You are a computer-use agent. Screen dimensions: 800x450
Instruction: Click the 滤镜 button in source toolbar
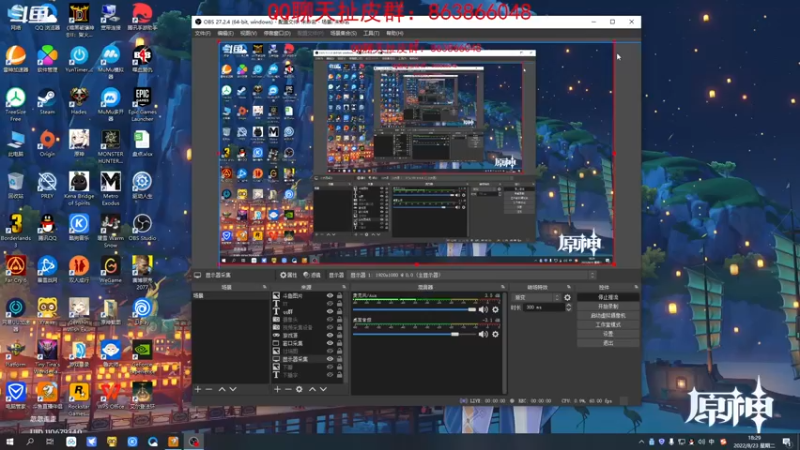point(312,275)
